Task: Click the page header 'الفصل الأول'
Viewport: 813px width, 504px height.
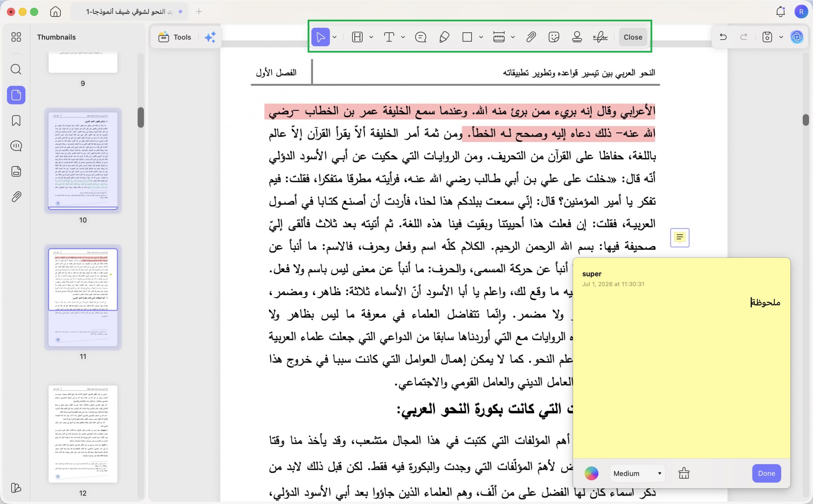Action: (x=276, y=72)
